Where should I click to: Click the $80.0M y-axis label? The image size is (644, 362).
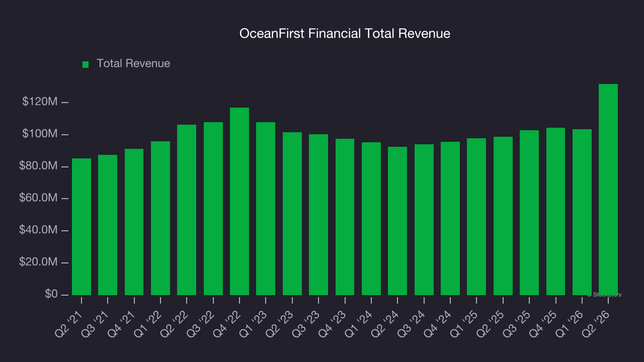38,166
